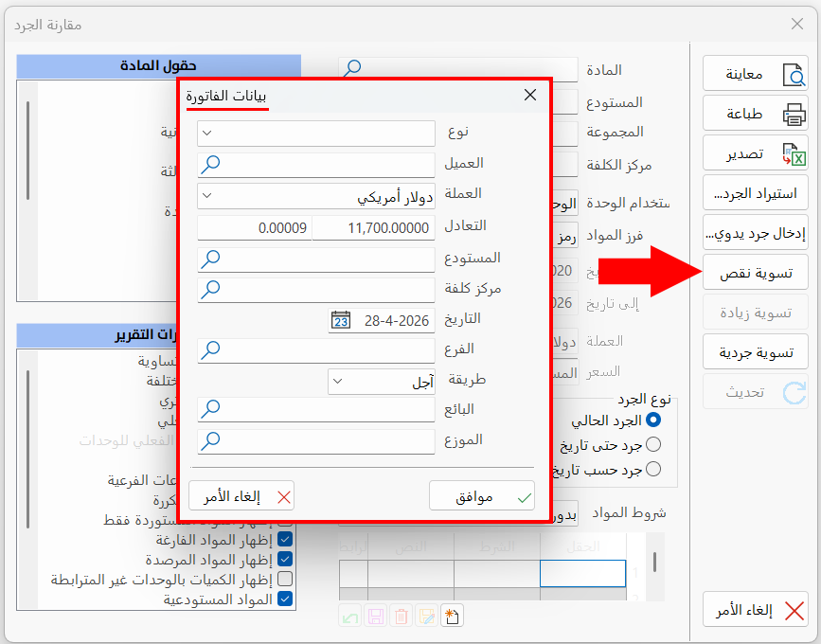This screenshot has height=644, width=821.
Task: Open the currency dropdown showing دولار أمريكي
Action: click(316, 196)
